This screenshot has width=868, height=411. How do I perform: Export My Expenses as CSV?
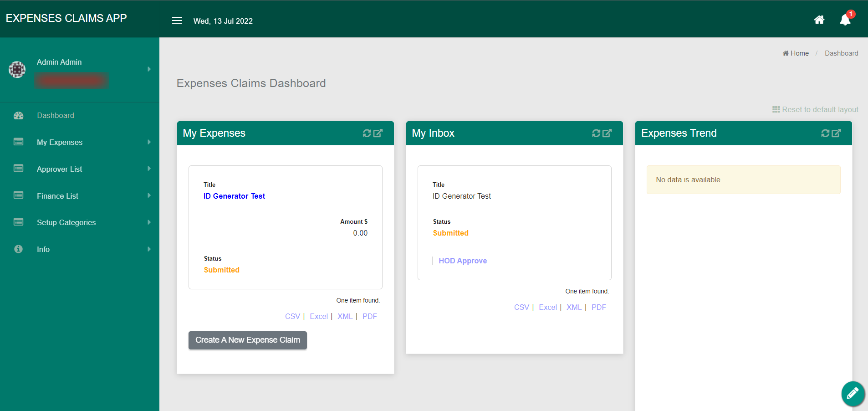point(292,316)
